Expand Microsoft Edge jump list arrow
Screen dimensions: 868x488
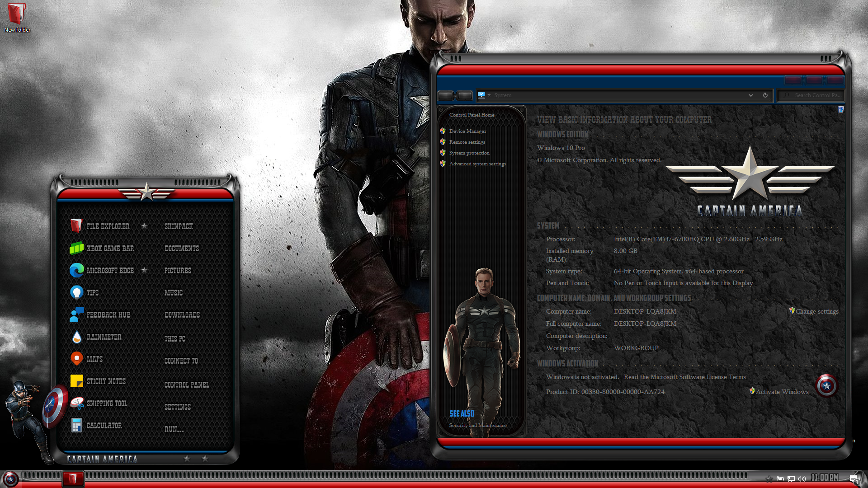[x=144, y=270]
